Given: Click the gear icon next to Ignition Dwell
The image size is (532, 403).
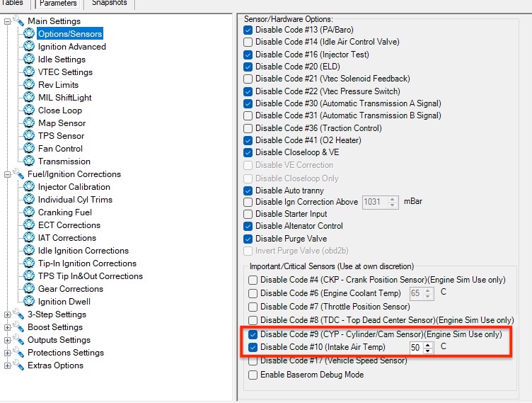Looking at the screenshot, I should 29,302.
